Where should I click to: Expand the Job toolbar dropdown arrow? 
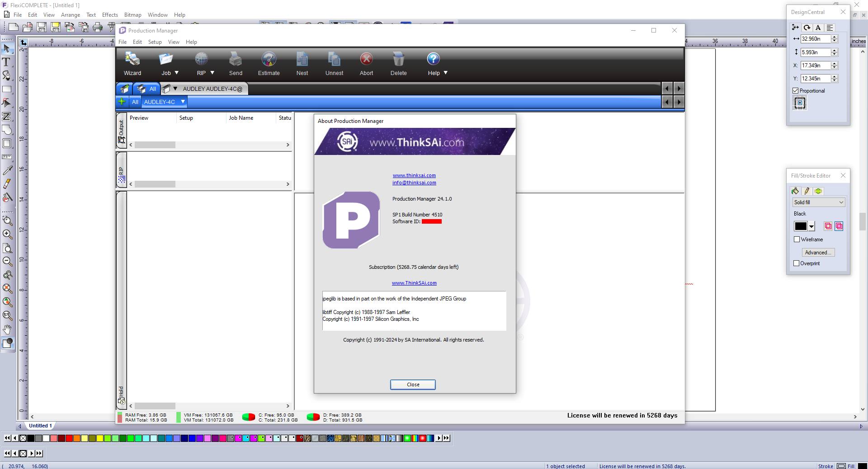[x=177, y=73]
